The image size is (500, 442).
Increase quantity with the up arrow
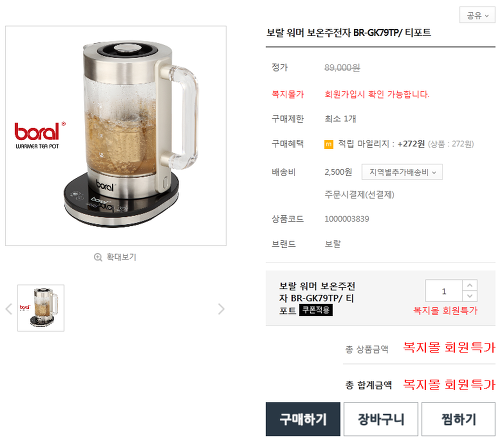click(470, 285)
